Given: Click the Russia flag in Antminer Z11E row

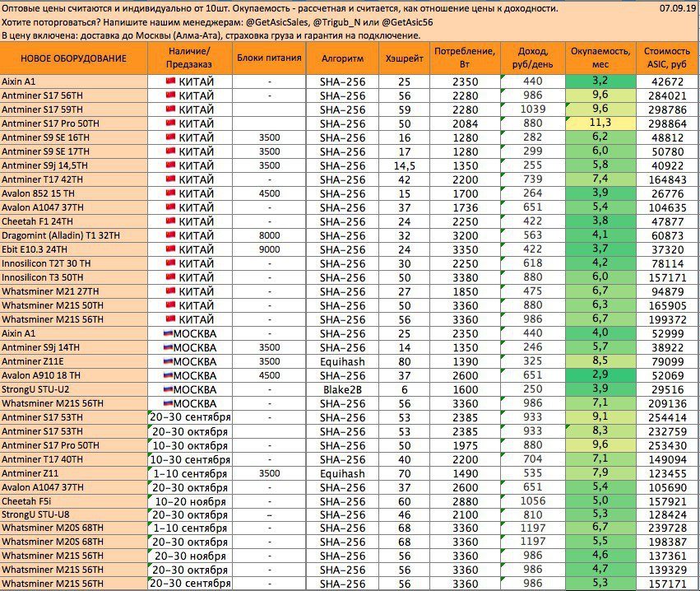Looking at the screenshot, I should point(168,361).
